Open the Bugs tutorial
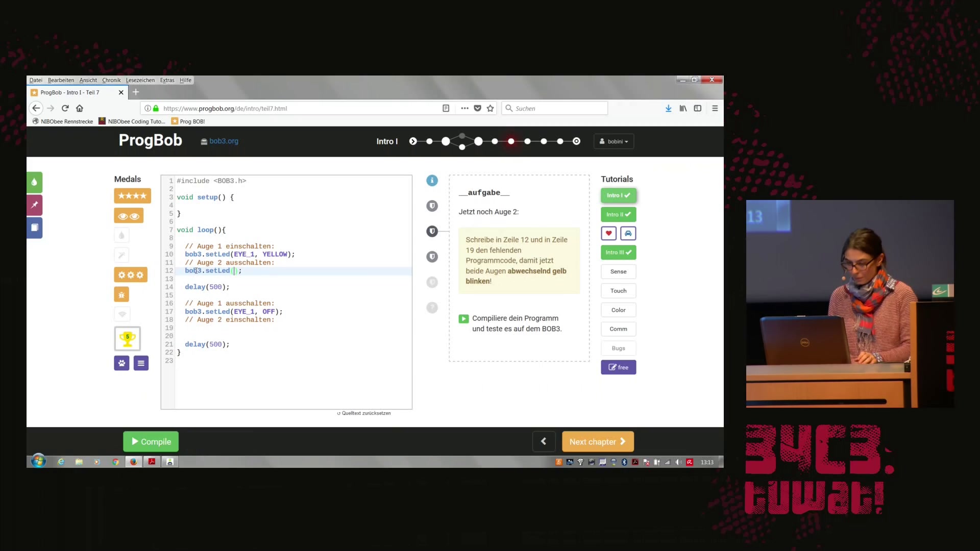This screenshot has width=980, height=551. (x=618, y=348)
